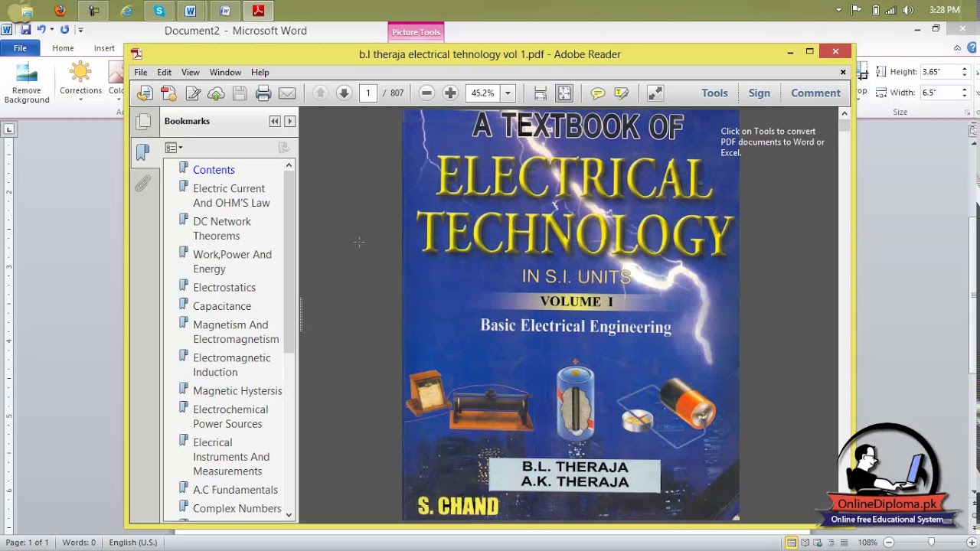Click the page number input field

(x=368, y=93)
